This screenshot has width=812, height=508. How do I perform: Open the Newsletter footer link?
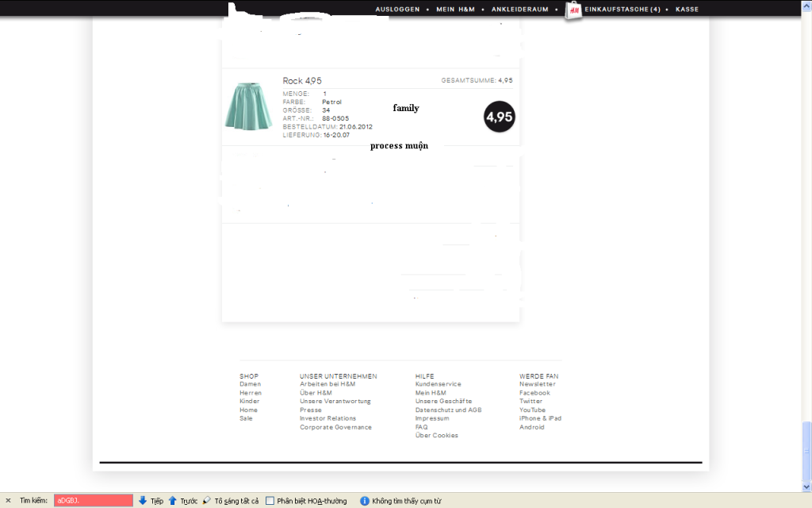coord(537,384)
